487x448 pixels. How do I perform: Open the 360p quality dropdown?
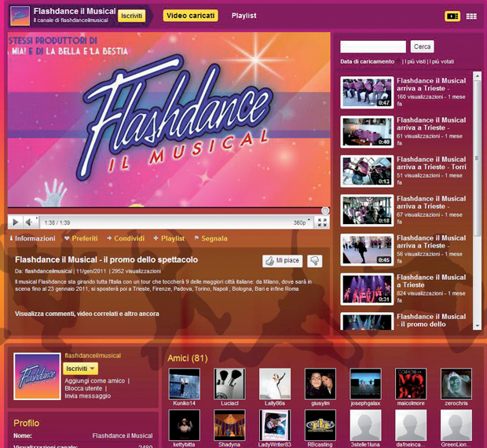(x=302, y=222)
